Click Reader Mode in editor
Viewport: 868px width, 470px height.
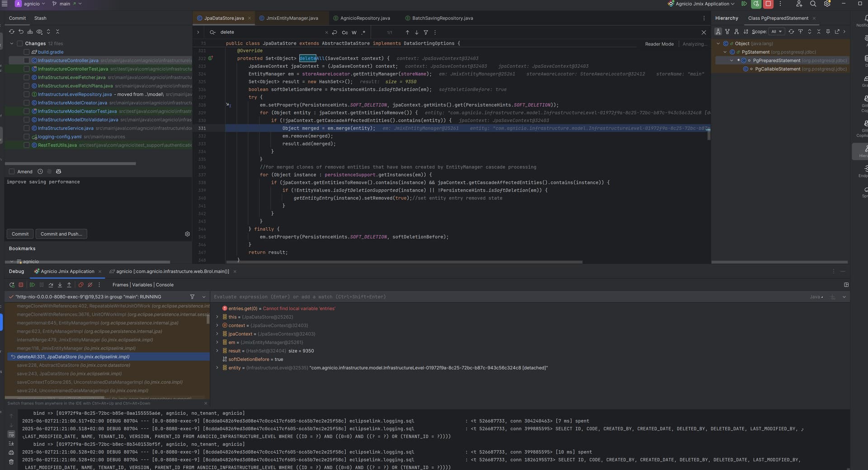point(659,44)
